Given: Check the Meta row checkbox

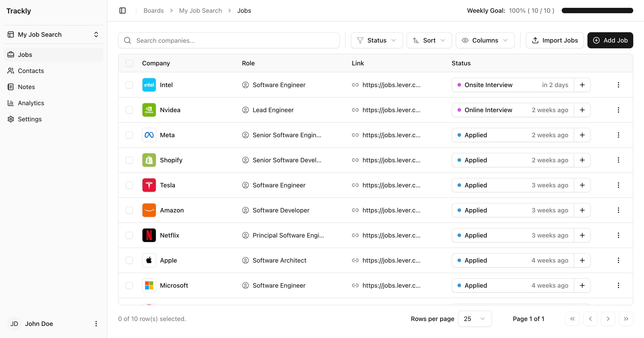Looking at the screenshot, I should click(129, 135).
